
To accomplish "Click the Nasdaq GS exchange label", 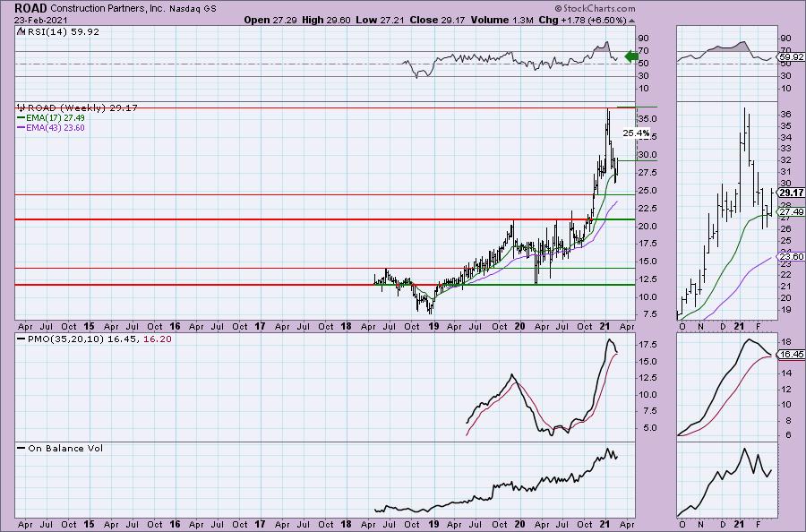I will tap(193, 9).
